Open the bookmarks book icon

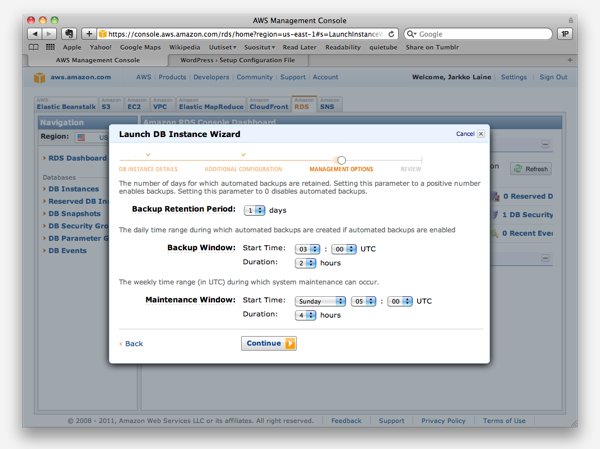pyautogui.click(x=35, y=47)
